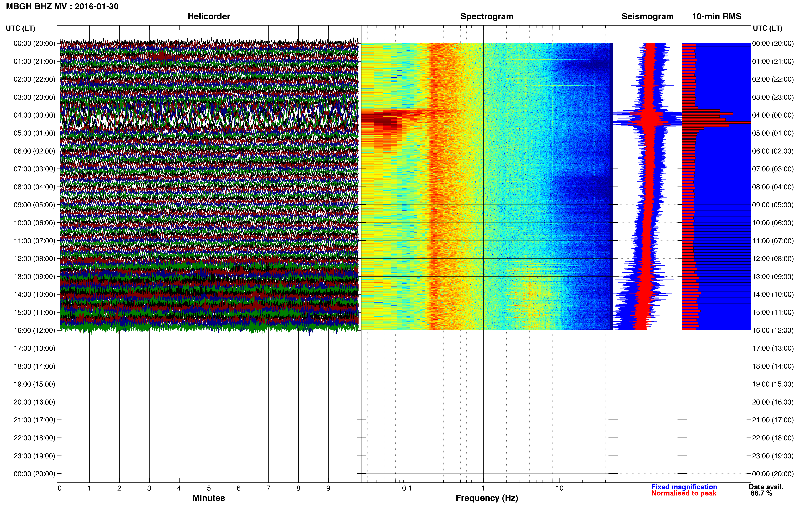Screen dimensions: 812x508
Task: Click the left time label '12:00 (08:00)'
Action: 34,258
